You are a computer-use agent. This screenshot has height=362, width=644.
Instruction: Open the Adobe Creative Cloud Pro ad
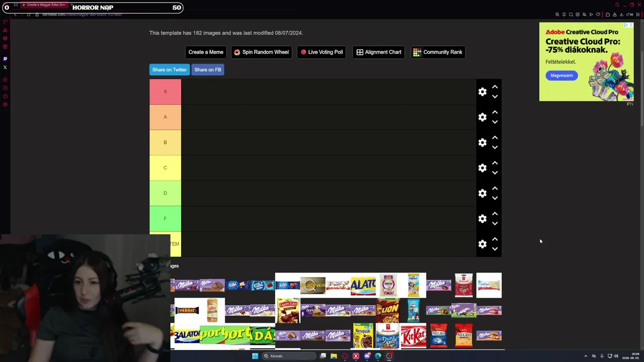586,62
